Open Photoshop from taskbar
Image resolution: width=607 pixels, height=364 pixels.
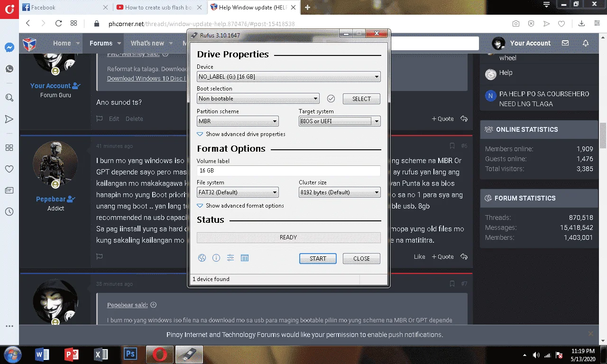[130, 354]
